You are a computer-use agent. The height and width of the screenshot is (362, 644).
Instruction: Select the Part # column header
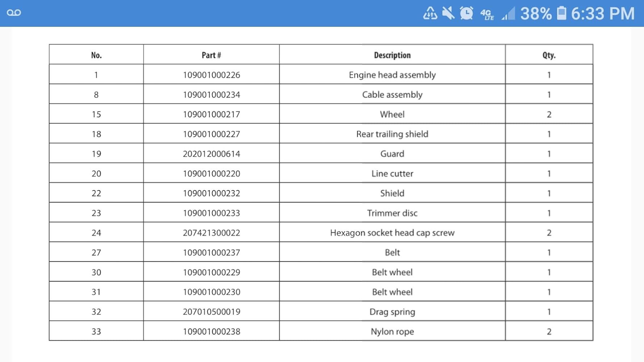(x=211, y=55)
